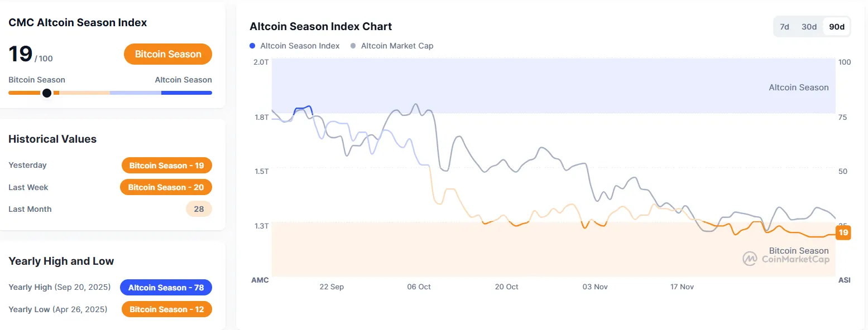
Task: Click the orange 19 current value chart marker
Action: click(x=843, y=232)
